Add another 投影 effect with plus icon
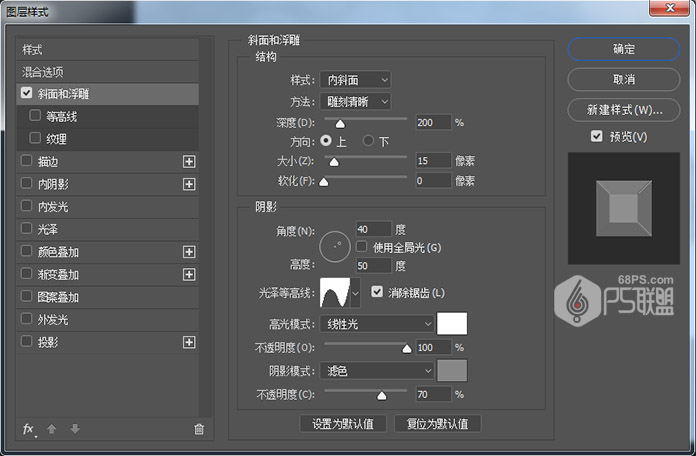This screenshot has height=456, width=696. pos(189,342)
